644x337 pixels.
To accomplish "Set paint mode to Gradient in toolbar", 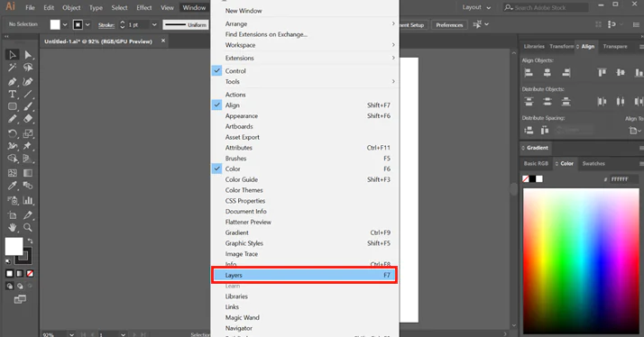I will click(20, 273).
